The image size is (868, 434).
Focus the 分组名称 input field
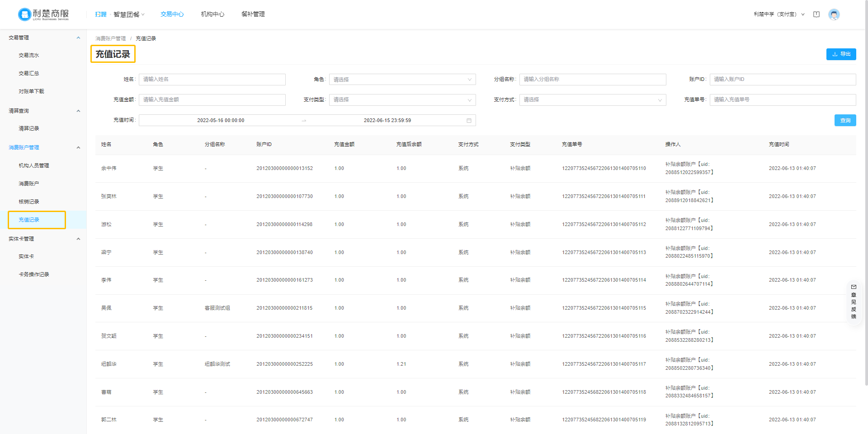click(593, 80)
